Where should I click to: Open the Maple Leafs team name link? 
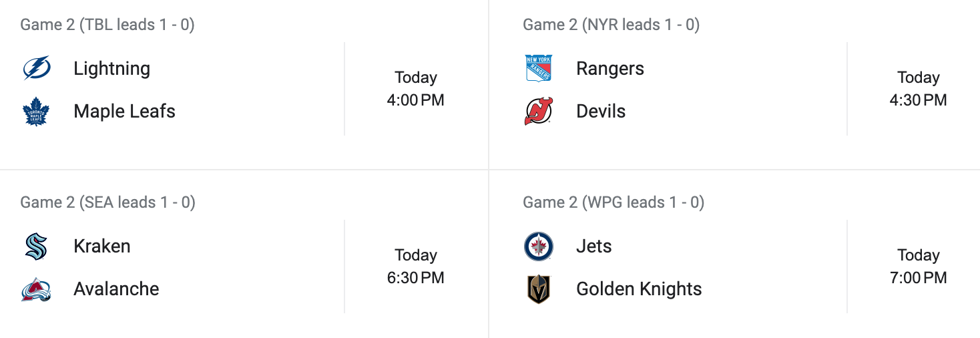tap(124, 112)
